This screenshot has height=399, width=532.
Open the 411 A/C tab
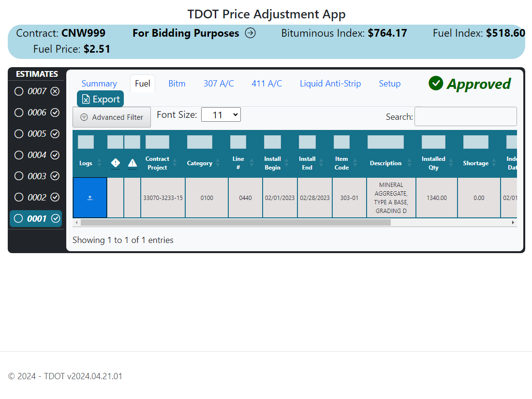click(266, 84)
